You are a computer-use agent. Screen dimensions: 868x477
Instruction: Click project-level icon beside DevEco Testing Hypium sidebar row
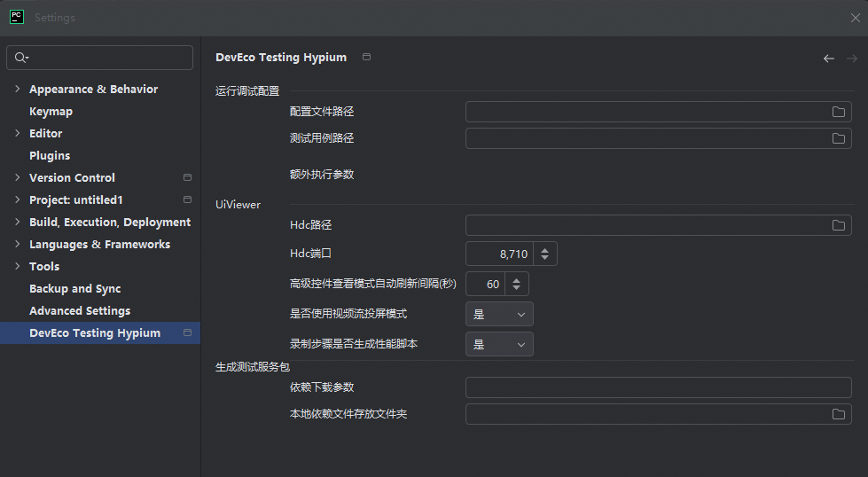point(188,332)
